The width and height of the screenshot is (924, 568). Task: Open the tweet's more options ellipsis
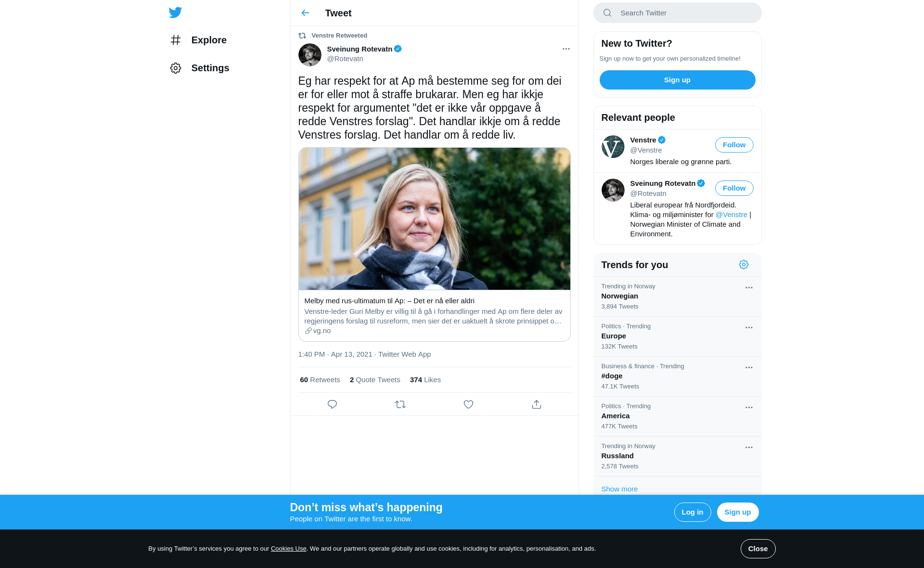[566, 49]
